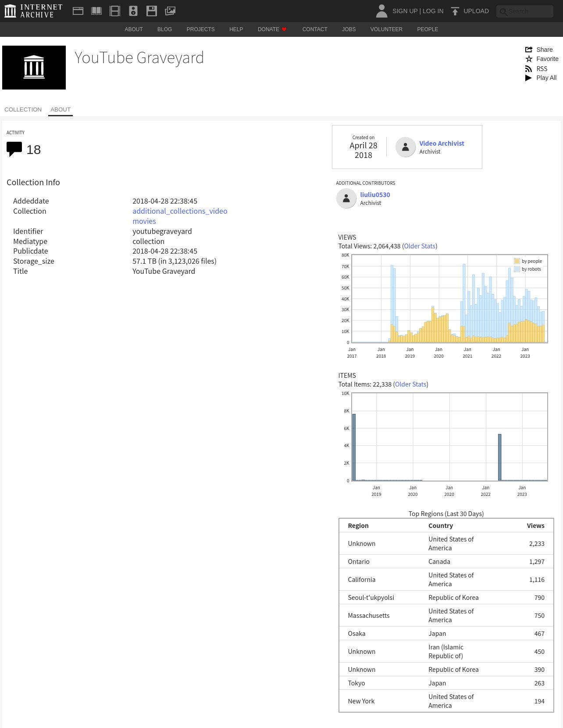Image resolution: width=563 pixels, height=728 pixels.
Task: Open the CONTACT menu item
Action: pyautogui.click(x=315, y=29)
